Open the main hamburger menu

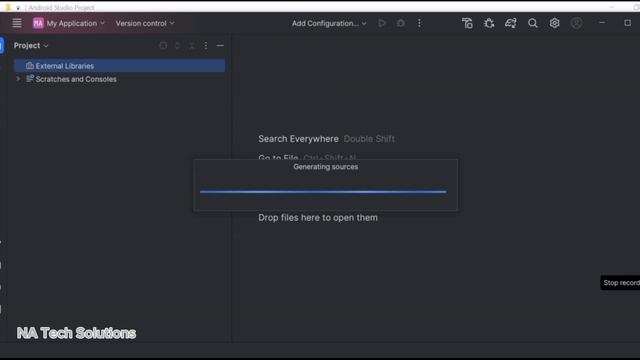click(x=17, y=23)
